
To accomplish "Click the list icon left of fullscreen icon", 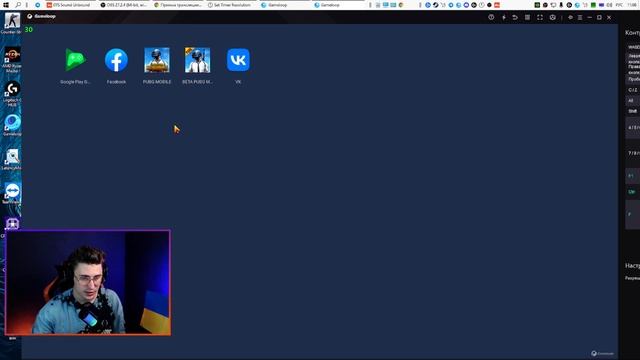I will (527, 17).
